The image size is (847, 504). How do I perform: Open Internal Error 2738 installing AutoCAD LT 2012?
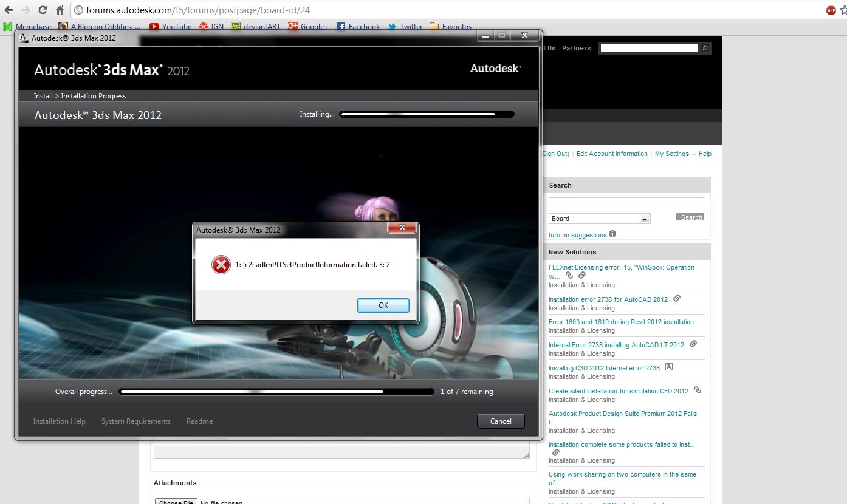(616, 345)
